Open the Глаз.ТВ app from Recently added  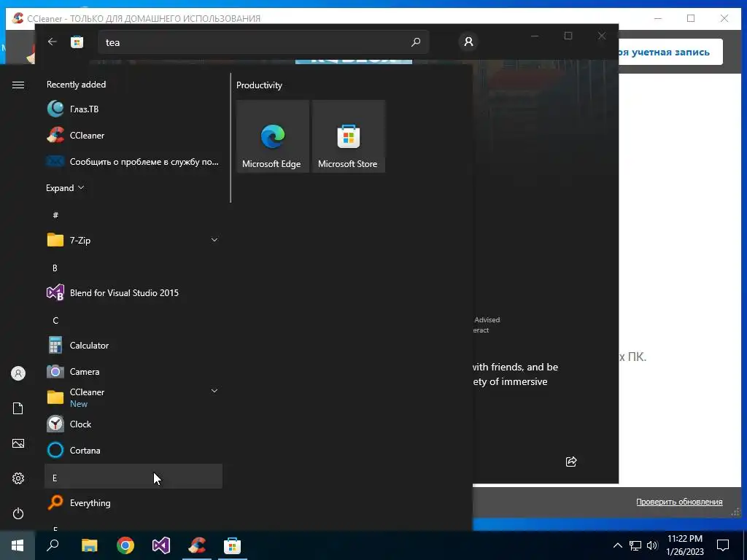click(133, 109)
